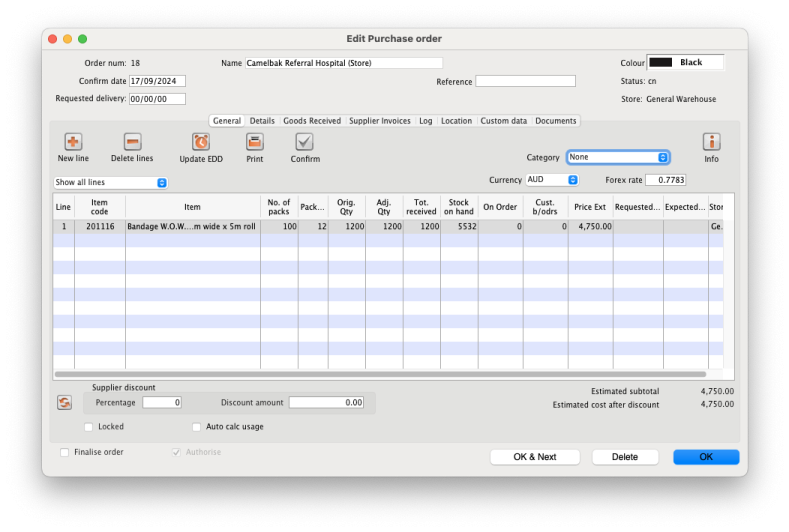Click the Delete button

click(625, 457)
